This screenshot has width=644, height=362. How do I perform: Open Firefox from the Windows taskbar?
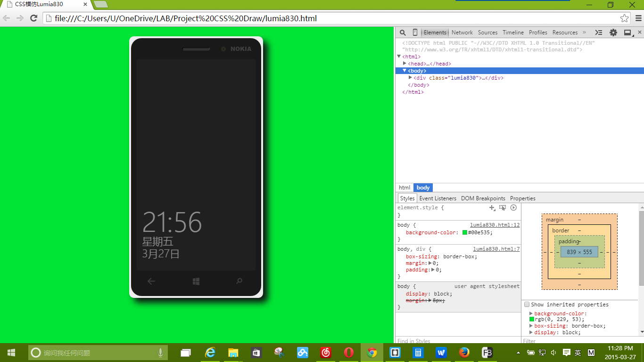[464, 353]
